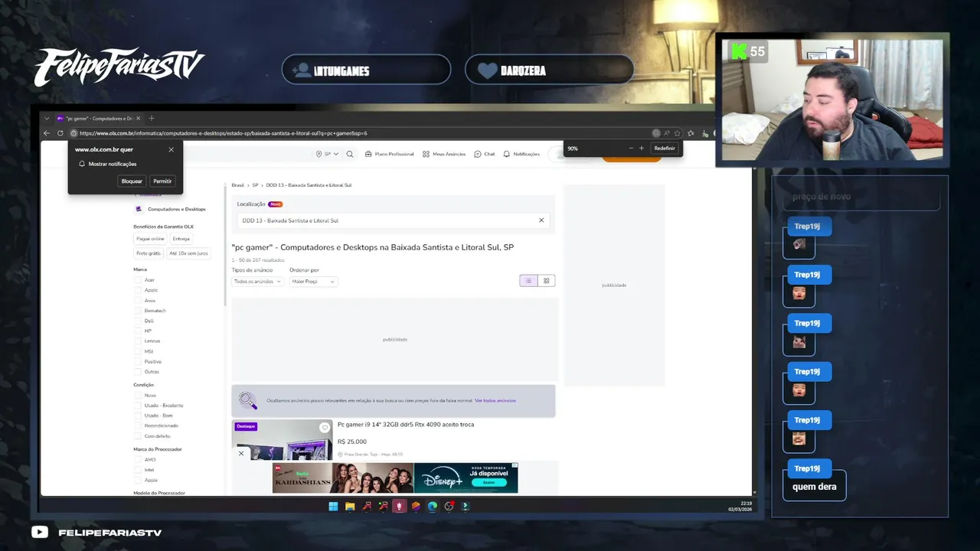Open a new browser tab

click(x=152, y=119)
